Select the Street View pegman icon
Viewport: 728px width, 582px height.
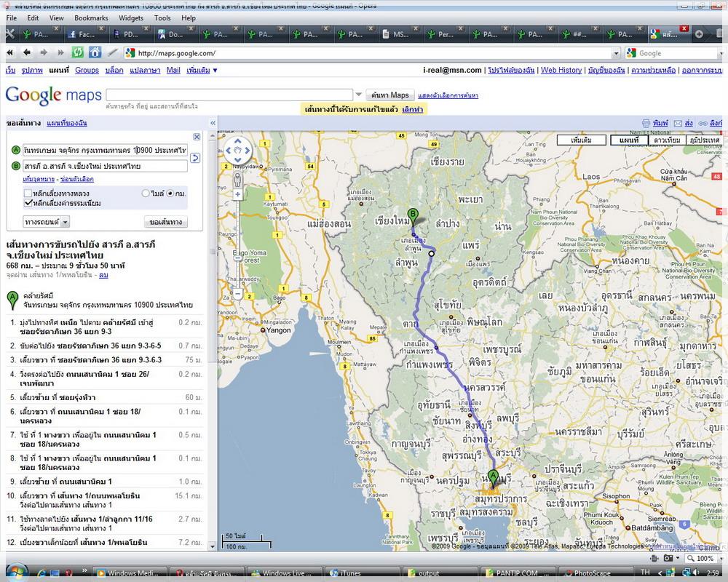point(238,179)
